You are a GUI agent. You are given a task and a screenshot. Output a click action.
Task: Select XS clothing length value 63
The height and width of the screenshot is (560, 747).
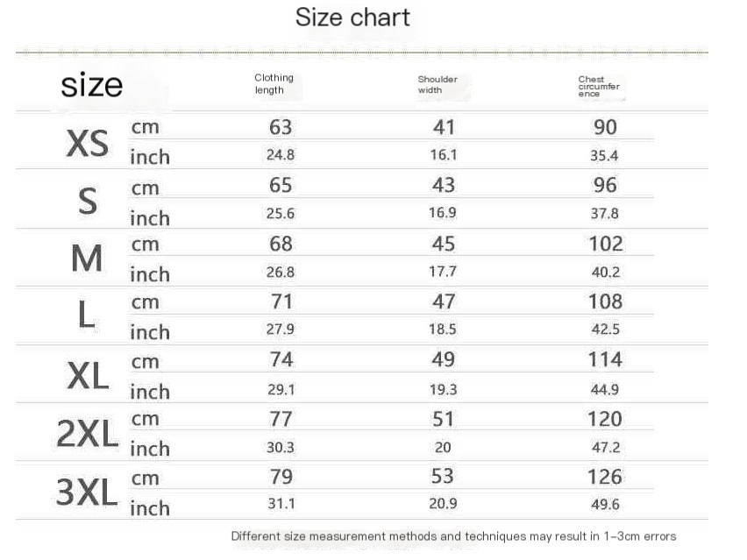pyautogui.click(x=281, y=127)
